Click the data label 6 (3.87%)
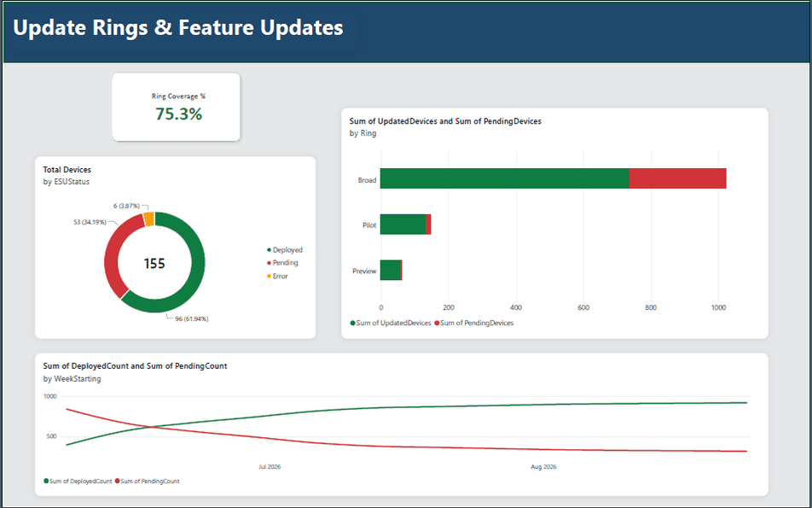 pos(126,206)
